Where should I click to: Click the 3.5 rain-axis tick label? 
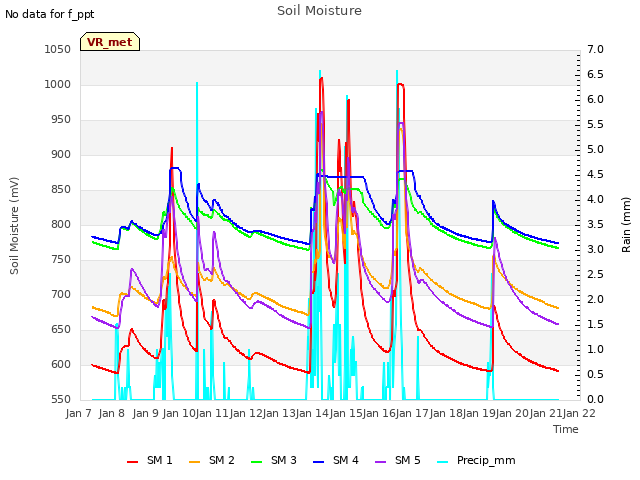pos(596,224)
